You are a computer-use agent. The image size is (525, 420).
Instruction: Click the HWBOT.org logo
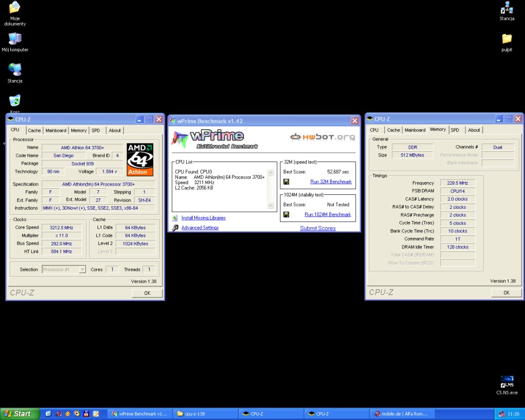point(322,136)
